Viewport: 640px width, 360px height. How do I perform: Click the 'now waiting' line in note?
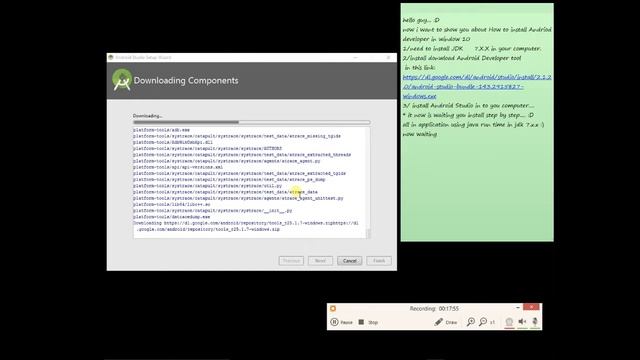pos(420,134)
